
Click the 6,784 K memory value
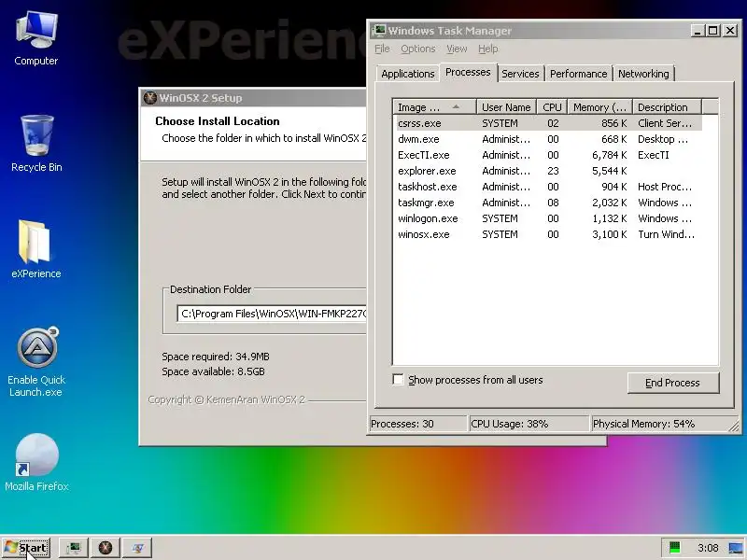click(x=610, y=155)
